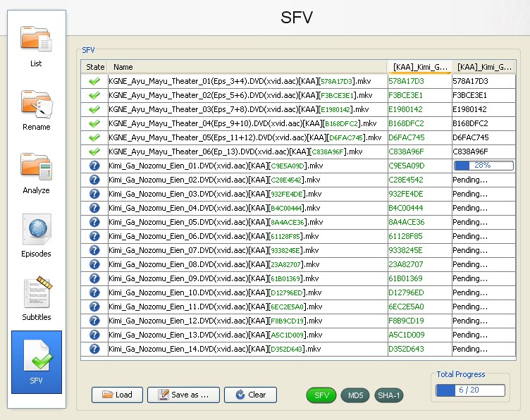The width and height of the screenshot is (530, 420).
Task: Sort by the State column header
Action: (95, 67)
